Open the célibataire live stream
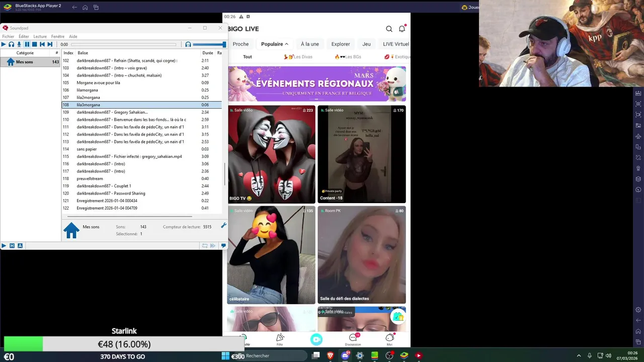 click(x=272, y=255)
